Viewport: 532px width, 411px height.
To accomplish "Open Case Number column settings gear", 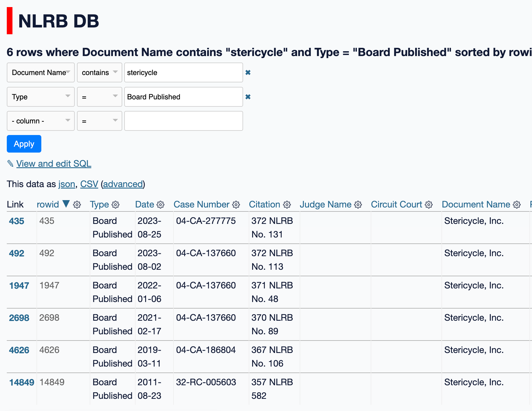I will [236, 205].
